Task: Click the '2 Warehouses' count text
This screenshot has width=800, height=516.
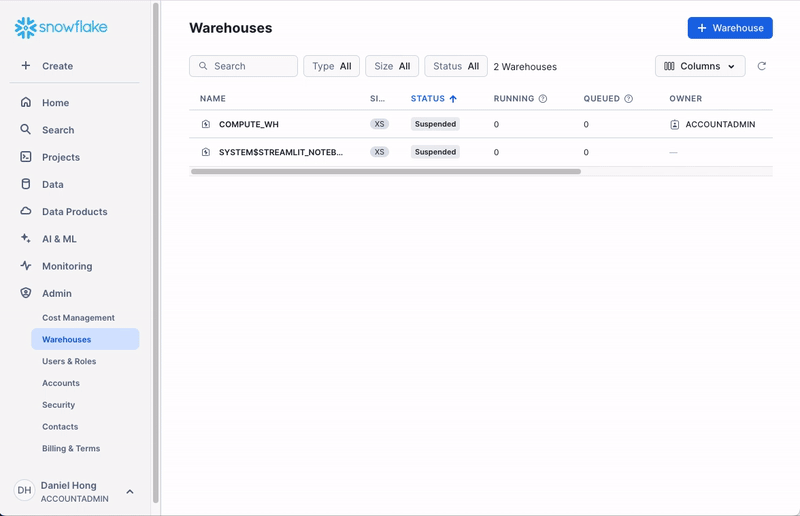Action: coord(525,67)
